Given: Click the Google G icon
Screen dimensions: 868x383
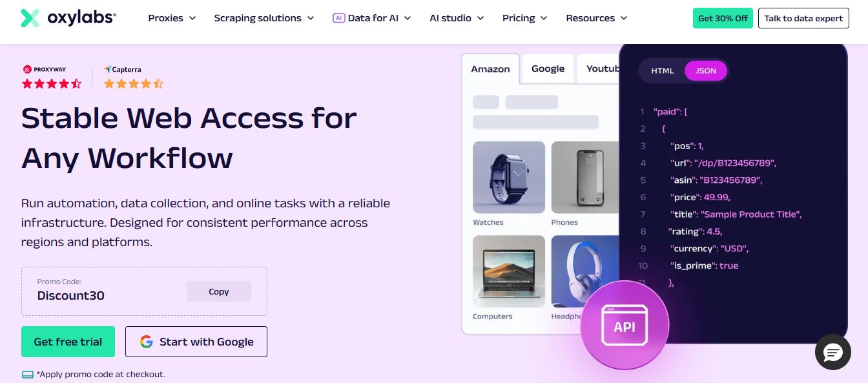Looking at the screenshot, I should pos(147,342).
